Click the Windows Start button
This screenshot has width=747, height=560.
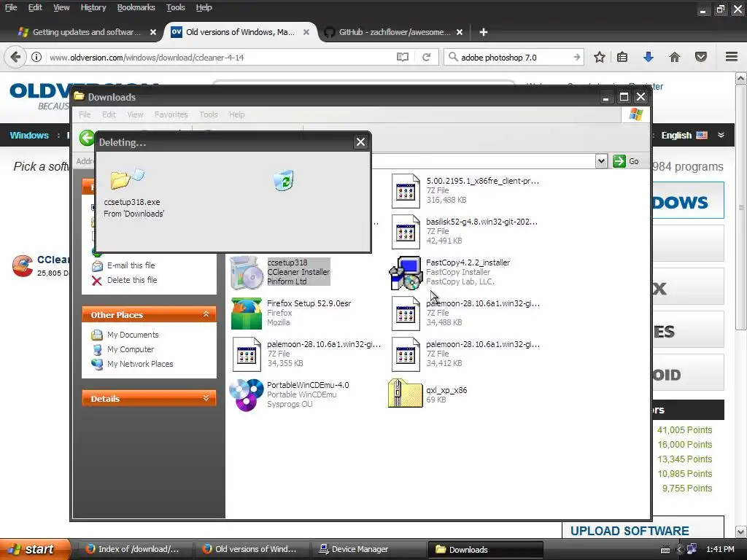34,549
